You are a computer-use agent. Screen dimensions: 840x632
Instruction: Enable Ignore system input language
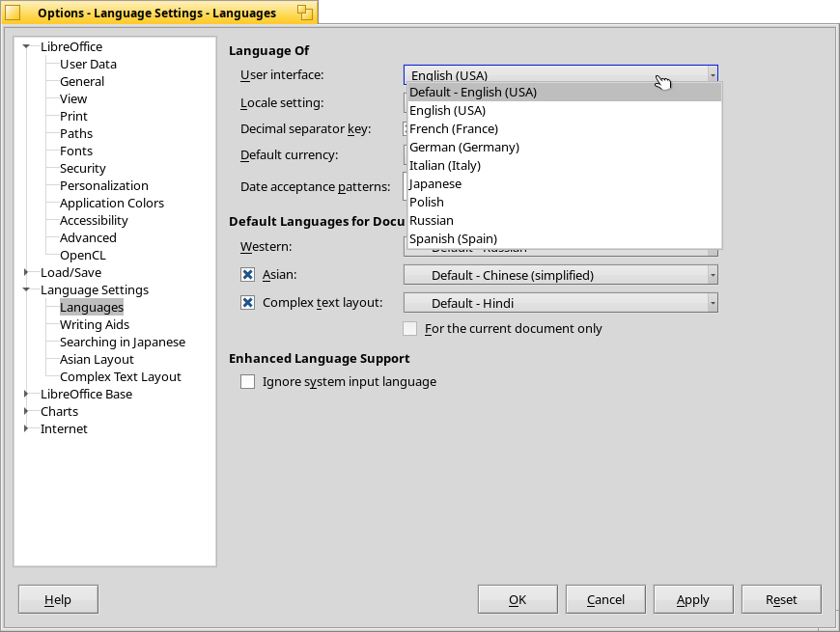(247, 381)
